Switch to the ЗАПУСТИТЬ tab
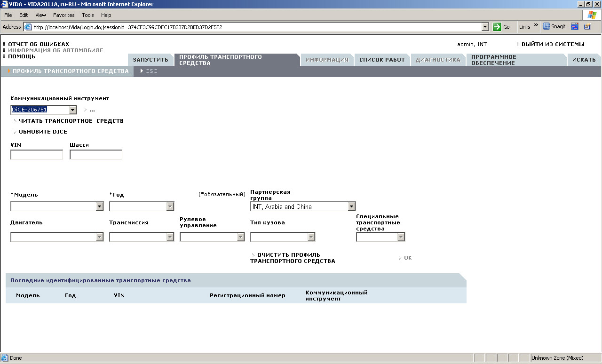This screenshot has height=364, width=602. point(150,60)
